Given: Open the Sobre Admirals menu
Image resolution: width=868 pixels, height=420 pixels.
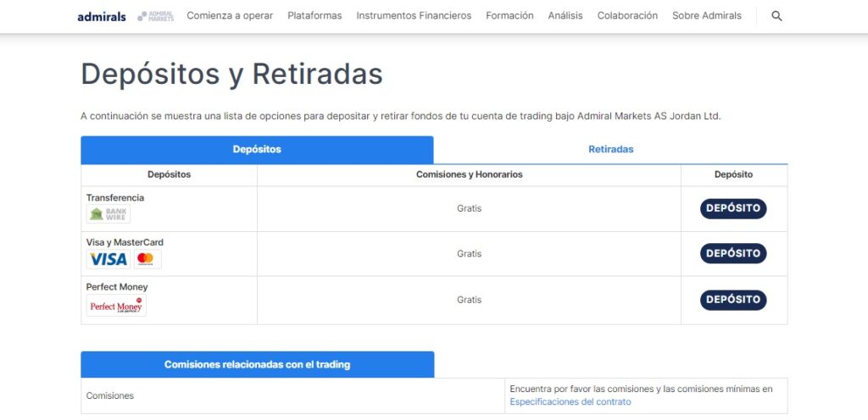Looking at the screenshot, I should click(x=707, y=16).
